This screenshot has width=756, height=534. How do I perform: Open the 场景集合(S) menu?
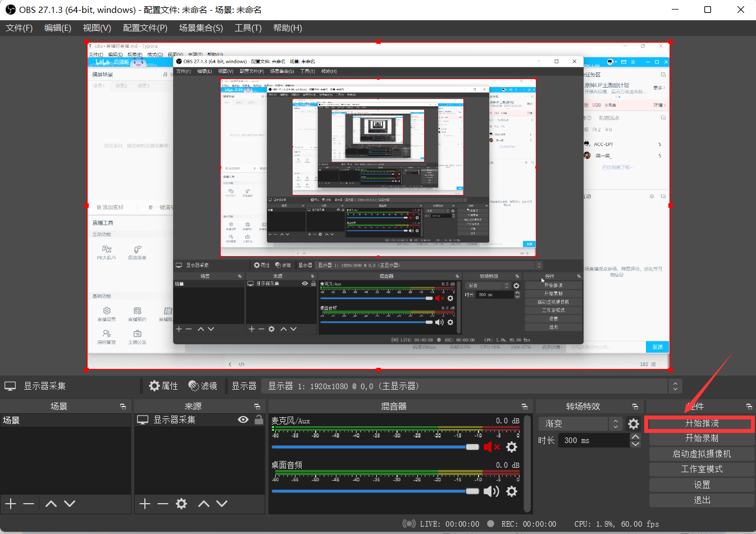pos(201,28)
